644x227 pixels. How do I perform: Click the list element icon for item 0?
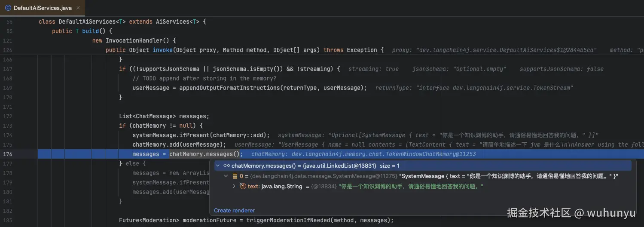click(235, 176)
